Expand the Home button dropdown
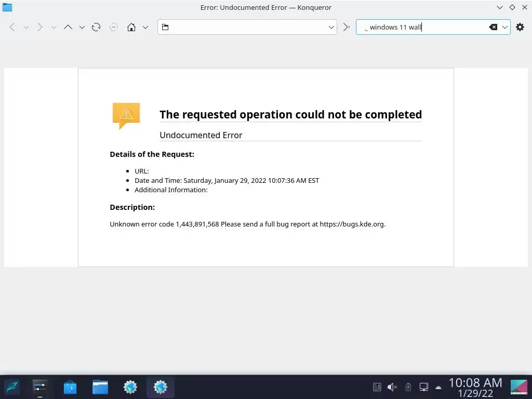 coord(145,28)
